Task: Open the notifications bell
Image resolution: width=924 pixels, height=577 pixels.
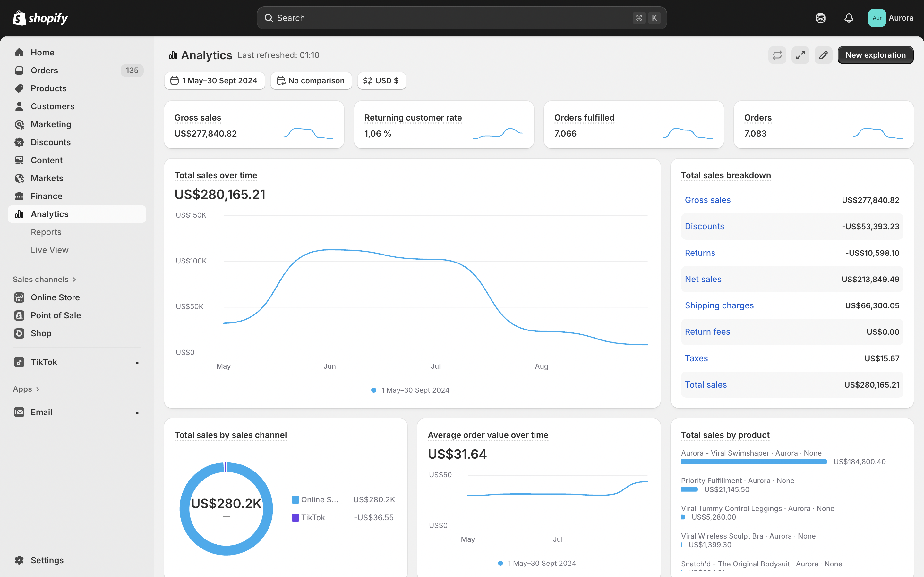Action: (x=848, y=18)
